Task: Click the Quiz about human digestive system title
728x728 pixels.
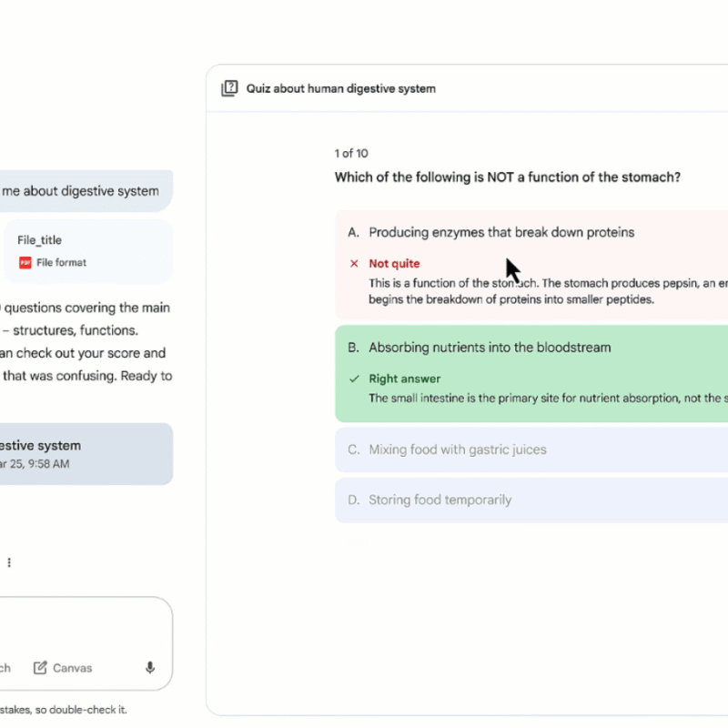Action: click(x=340, y=88)
